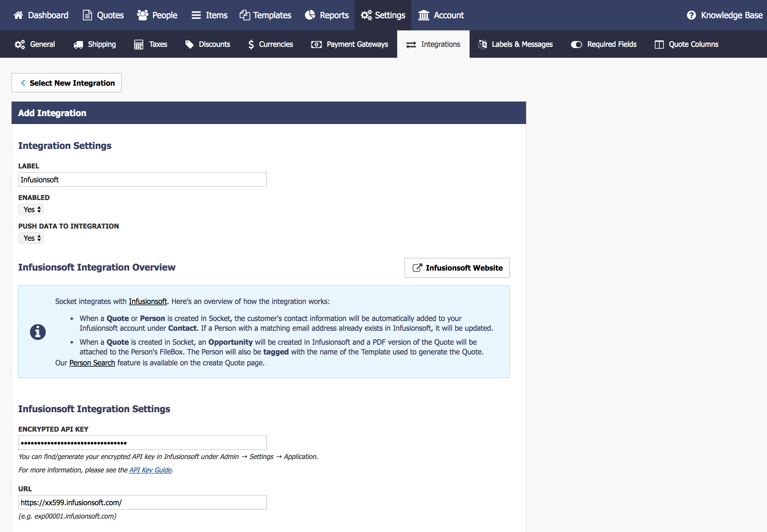Click the Account bank building icon
767x532 pixels.
tap(424, 15)
